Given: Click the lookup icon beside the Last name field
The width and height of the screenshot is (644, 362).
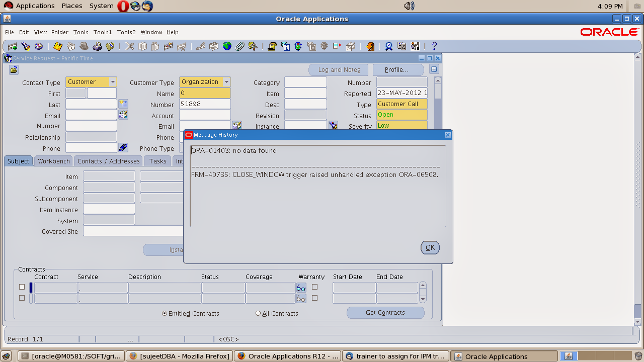Looking at the screenshot, I should click(x=123, y=104).
